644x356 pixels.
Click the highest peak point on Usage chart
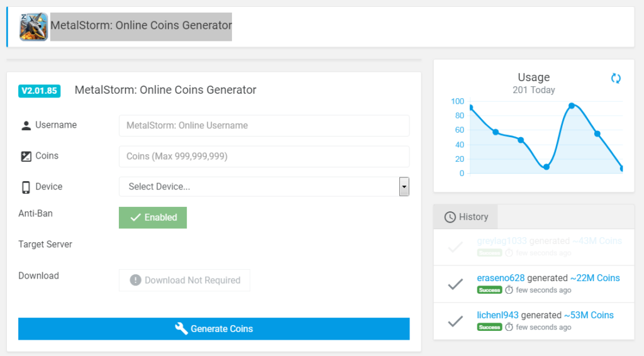pos(572,106)
